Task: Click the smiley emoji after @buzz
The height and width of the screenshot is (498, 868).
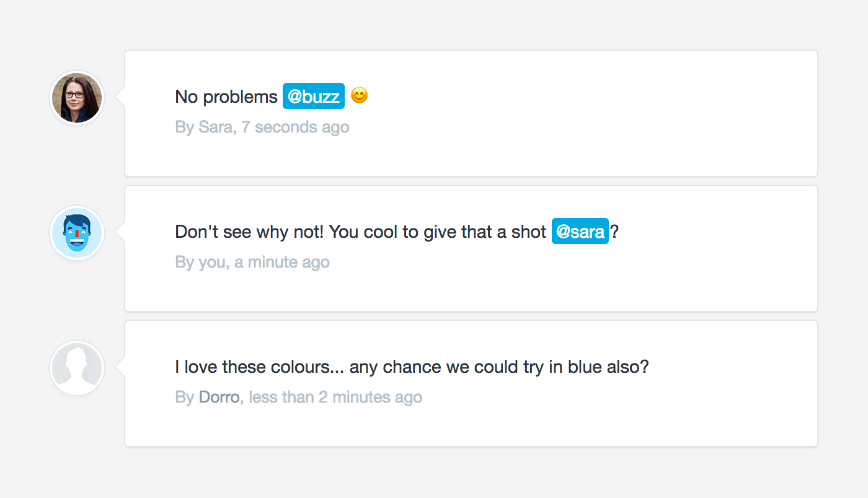Action: [359, 96]
